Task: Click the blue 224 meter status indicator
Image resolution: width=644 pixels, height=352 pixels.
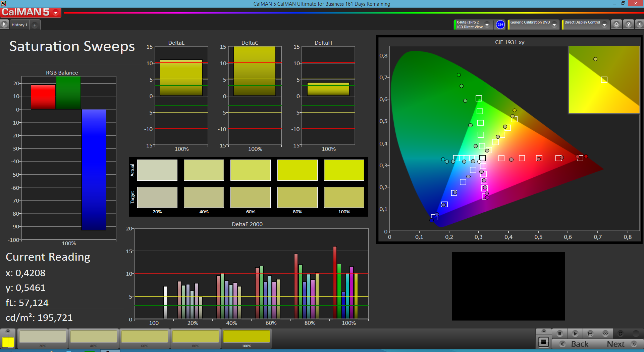Action: (500, 25)
